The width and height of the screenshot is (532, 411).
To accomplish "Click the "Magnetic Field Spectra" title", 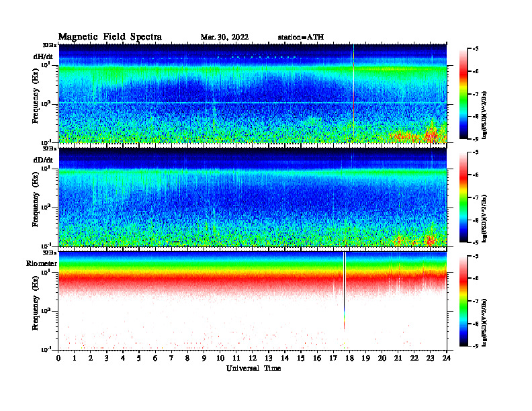I will 110,37.
